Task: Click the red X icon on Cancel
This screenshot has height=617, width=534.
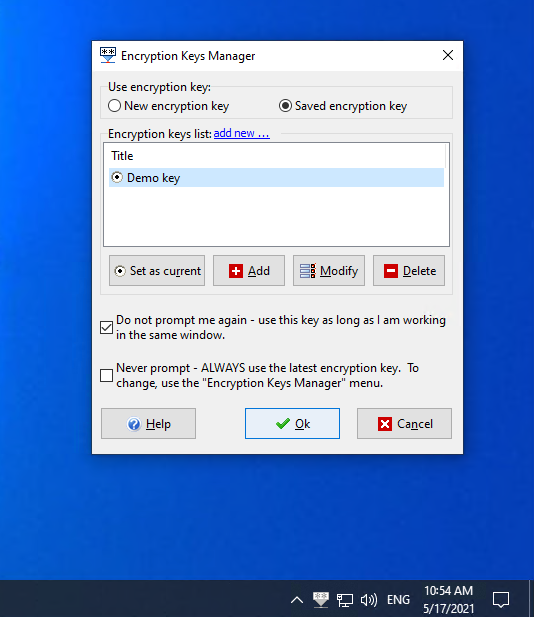Action: point(384,424)
